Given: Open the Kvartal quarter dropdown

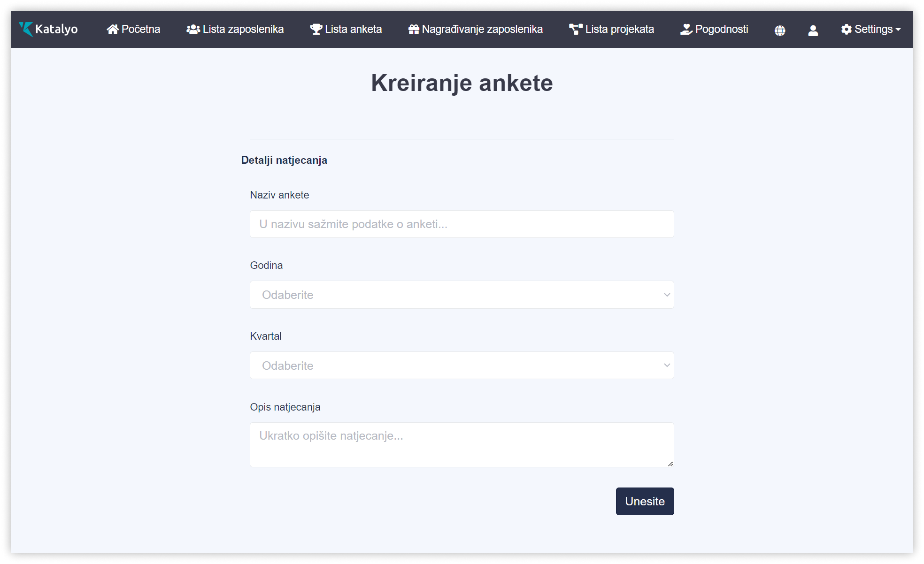Looking at the screenshot, I should click(x=462, y=366).
